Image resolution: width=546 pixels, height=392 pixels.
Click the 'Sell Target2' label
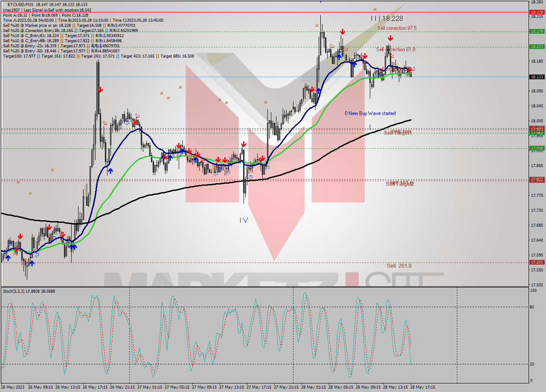click(x=400, y=184)
